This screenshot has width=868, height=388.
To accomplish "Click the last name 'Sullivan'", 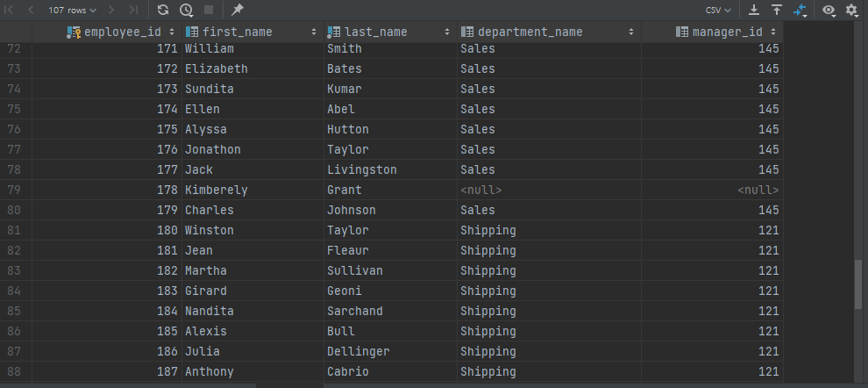I will click(355, 271).
